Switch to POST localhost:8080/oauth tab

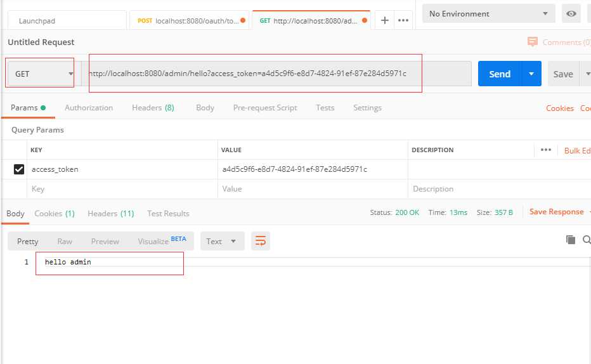click(189, 21)
